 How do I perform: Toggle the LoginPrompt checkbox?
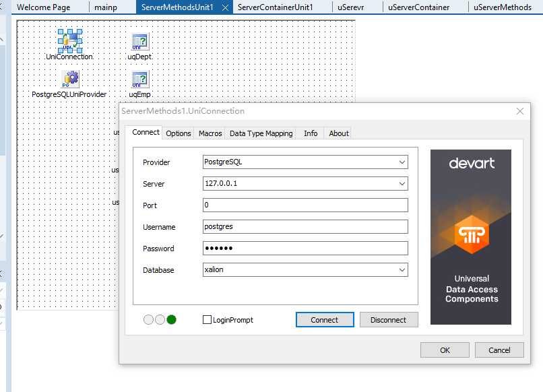207,320
